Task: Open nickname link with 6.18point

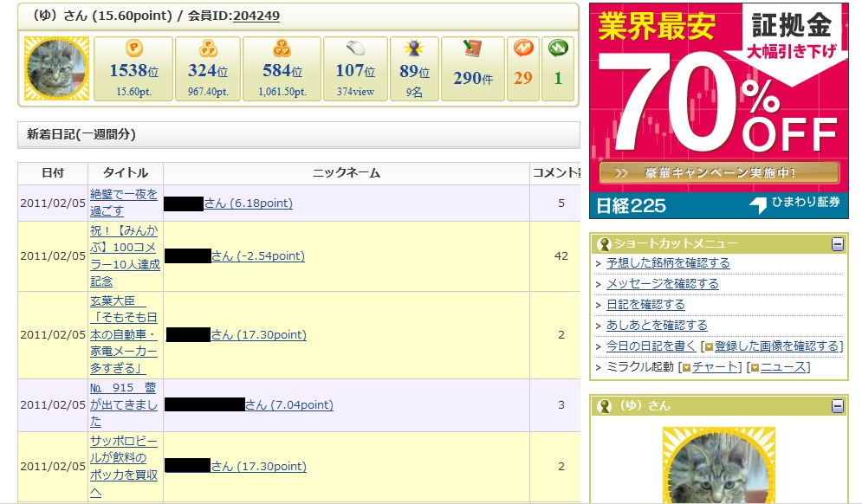Action: coord(248,204)
